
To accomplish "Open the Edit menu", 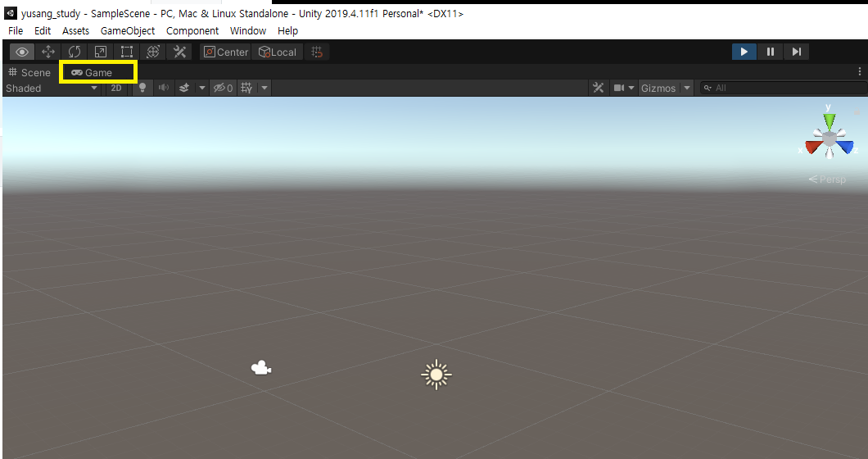I will pyautogui.click(x=43, y=31).
